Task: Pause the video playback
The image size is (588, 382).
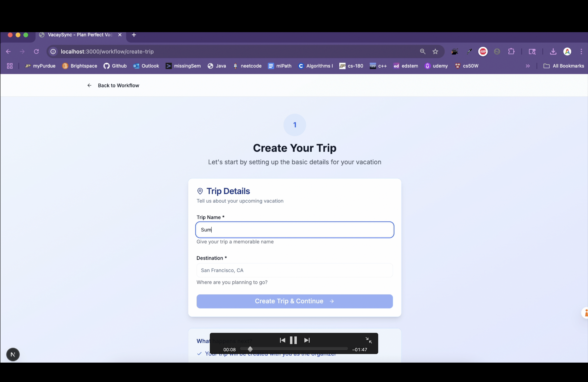Action: (293, 340)
